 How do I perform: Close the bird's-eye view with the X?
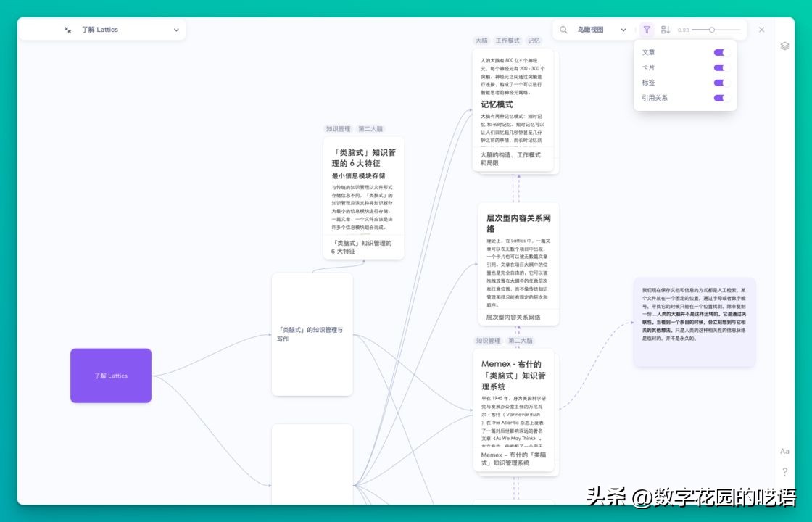tap(761, 30)
